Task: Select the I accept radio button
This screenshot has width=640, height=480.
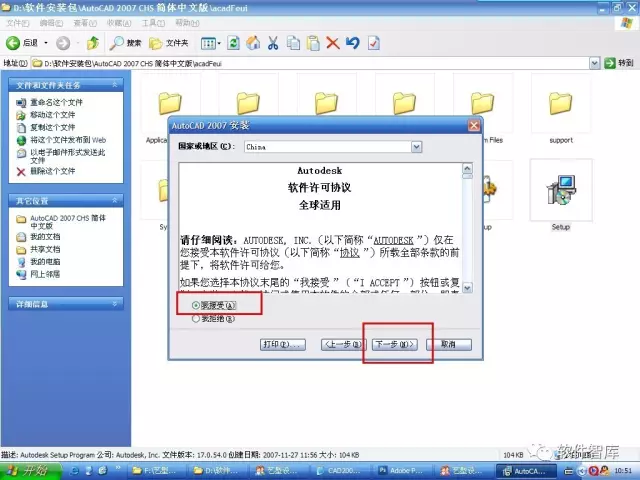Action: coord(196,305)
